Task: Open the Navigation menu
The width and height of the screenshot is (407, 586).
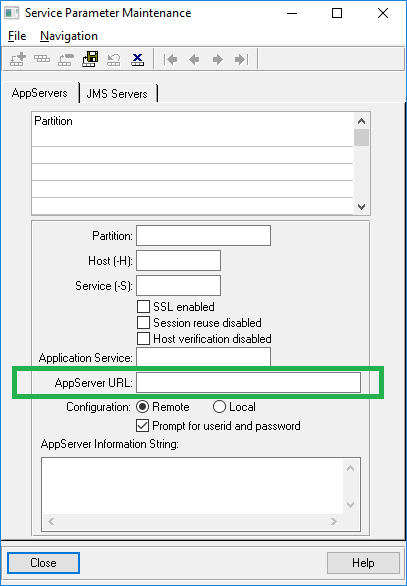Action: (69, 36)
